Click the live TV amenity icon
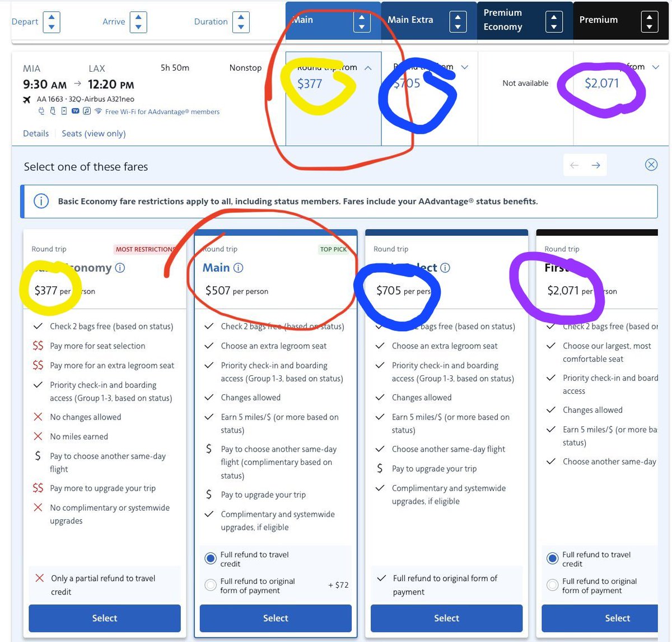This screenshot has height=642, width=672. [x=76, y=111]
